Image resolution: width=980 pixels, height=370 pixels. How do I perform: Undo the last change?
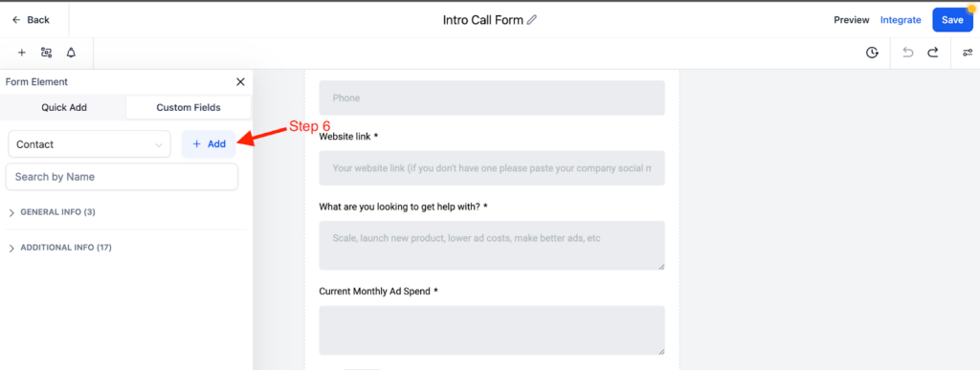pos(908,53)
